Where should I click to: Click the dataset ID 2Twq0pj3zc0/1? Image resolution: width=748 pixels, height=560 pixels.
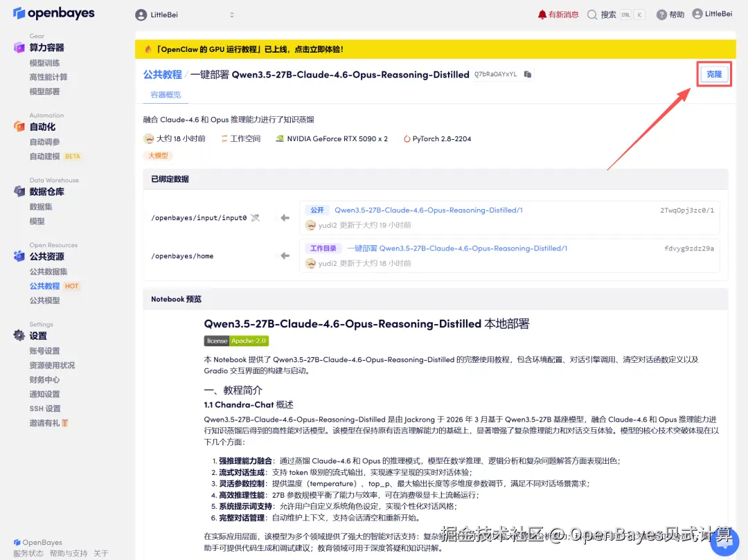[687, 210]
